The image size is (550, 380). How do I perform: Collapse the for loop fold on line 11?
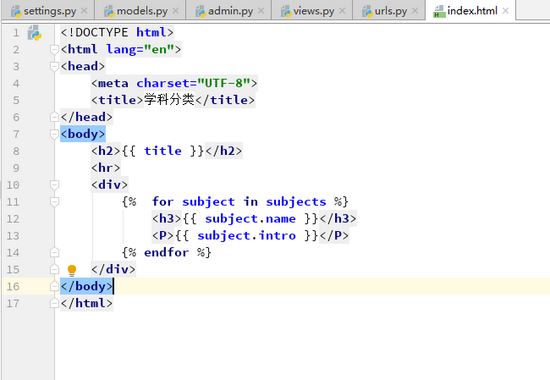pos(54,202)
